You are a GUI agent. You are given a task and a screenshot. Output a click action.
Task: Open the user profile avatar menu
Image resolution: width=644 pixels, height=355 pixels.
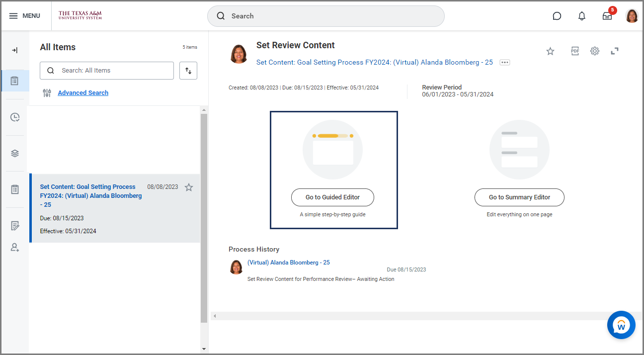(632, 16)
